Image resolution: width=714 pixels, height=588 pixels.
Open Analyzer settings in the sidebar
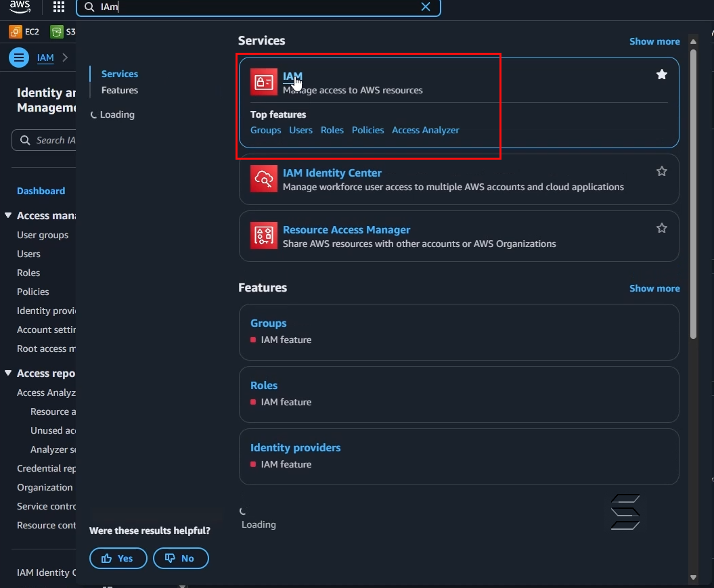point(53,450)
